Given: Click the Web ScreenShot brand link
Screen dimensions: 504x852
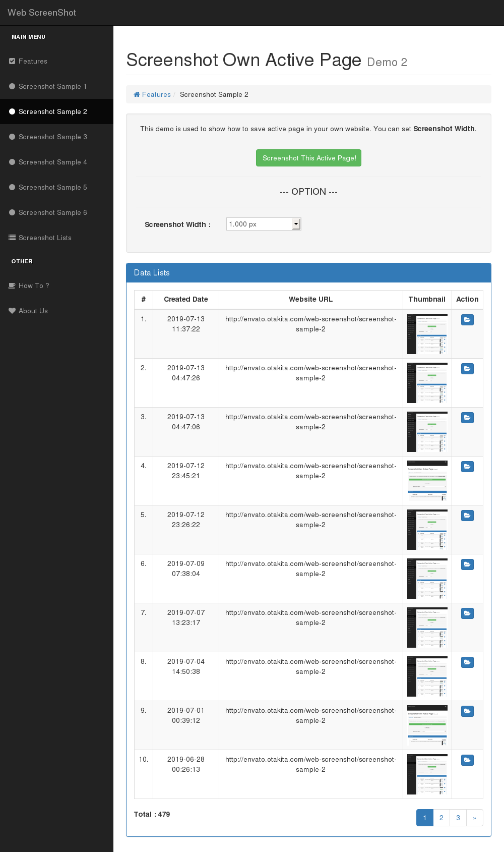Looking at the screenshot, I should pos(42,13).
